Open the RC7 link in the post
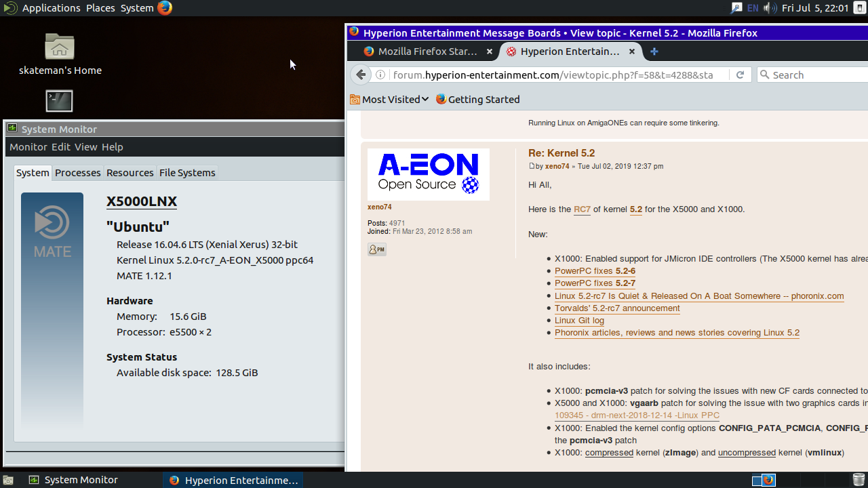Image resolution: width=868 pixels, height=488 pixels. (582, 209)
